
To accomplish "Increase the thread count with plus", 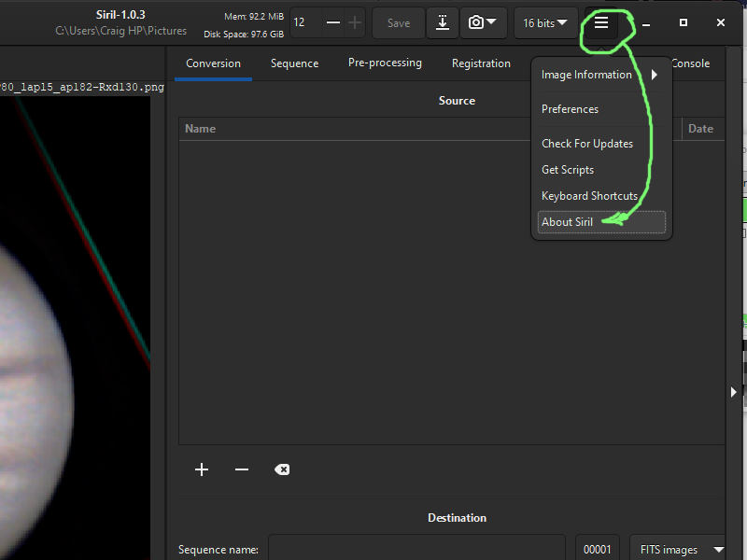I will pyautogui.click(x=355, y=22).
